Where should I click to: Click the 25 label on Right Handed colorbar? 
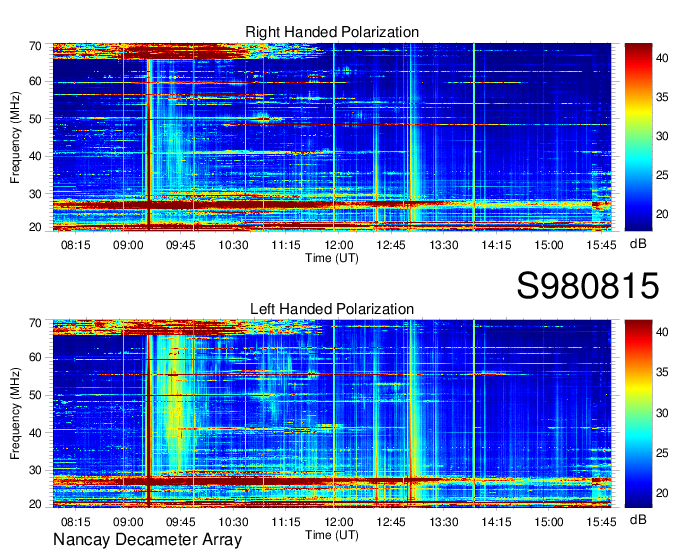coord(662,175)
